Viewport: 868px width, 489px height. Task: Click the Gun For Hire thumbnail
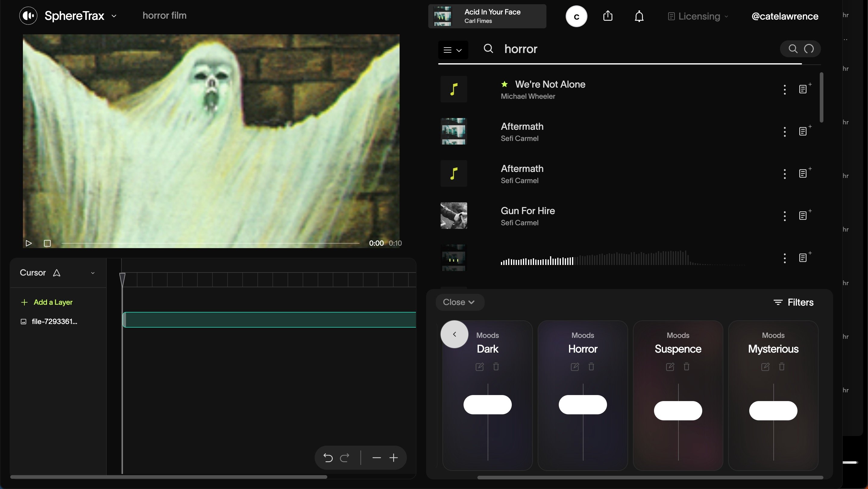(454, 215)
